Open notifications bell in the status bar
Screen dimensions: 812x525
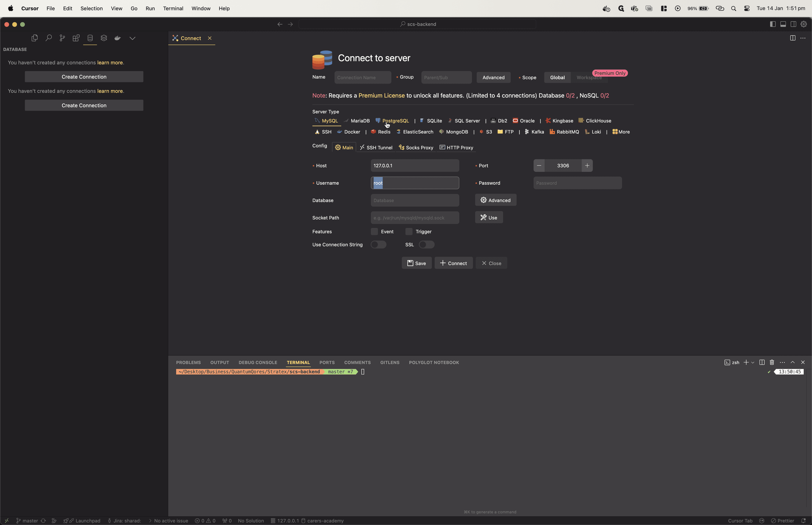coord(804,521)
